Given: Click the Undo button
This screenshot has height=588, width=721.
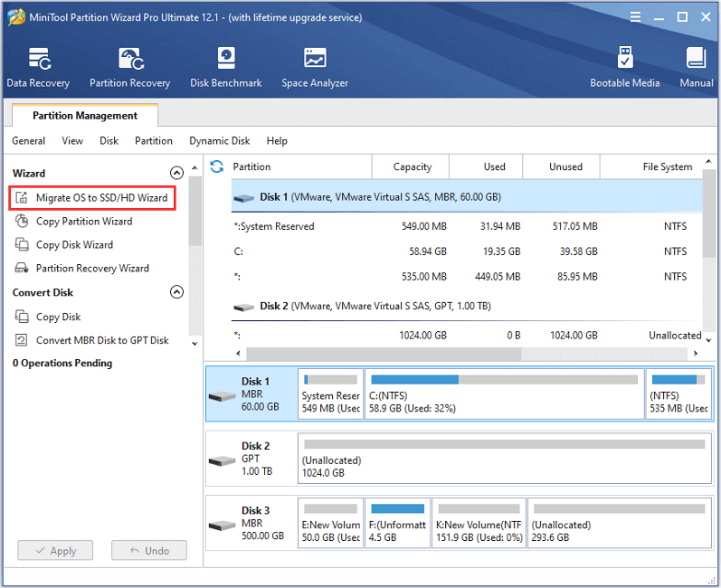Looking at the screenshot, I should [x=149, y=550].
